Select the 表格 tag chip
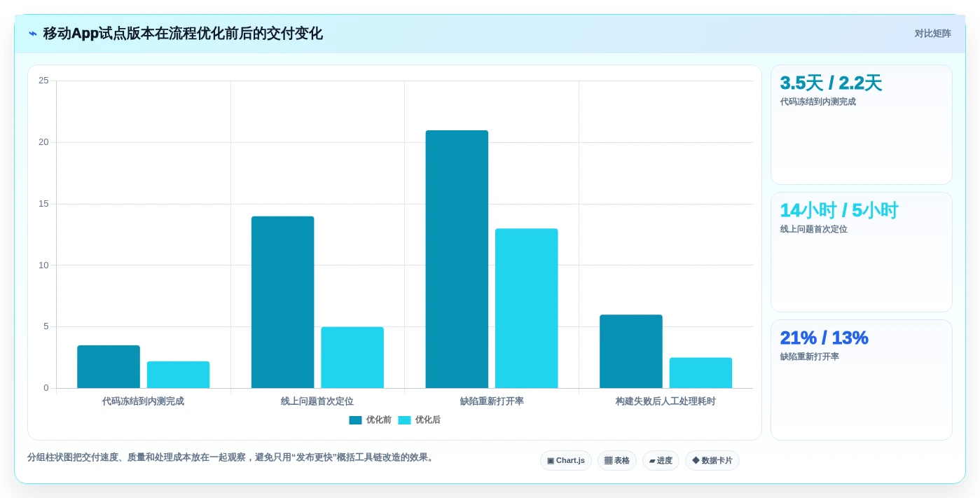Viewport: 980px width, 498px height. [x=616, y=461]
